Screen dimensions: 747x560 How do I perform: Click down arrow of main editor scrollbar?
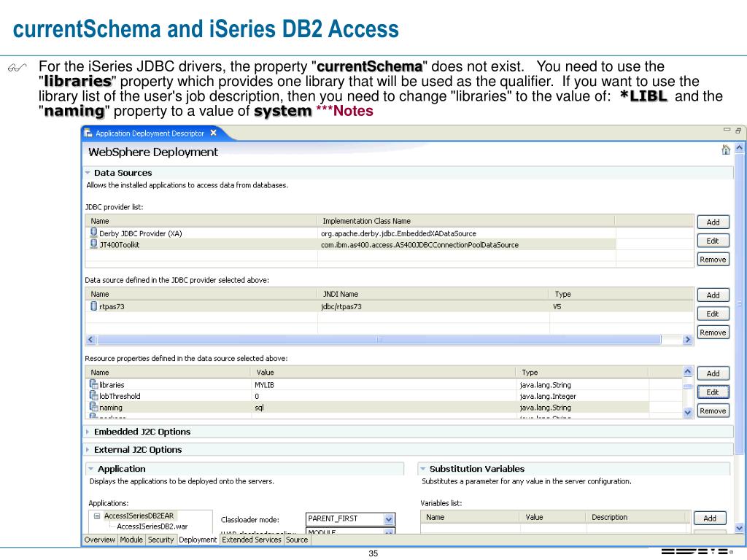740,528
